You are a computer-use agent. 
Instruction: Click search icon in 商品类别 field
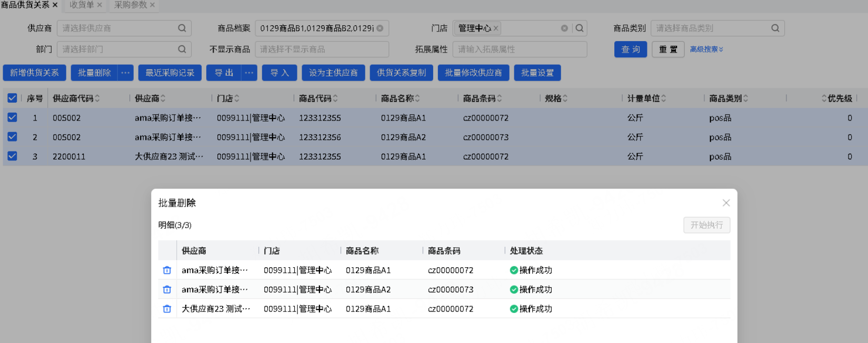tap(775, 28)
